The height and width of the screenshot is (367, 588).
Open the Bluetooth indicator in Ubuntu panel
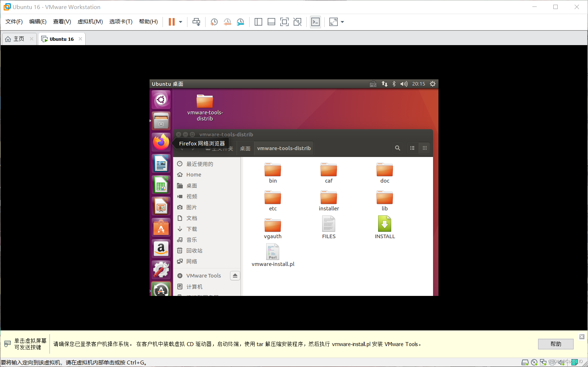click(x=394, y=84)
